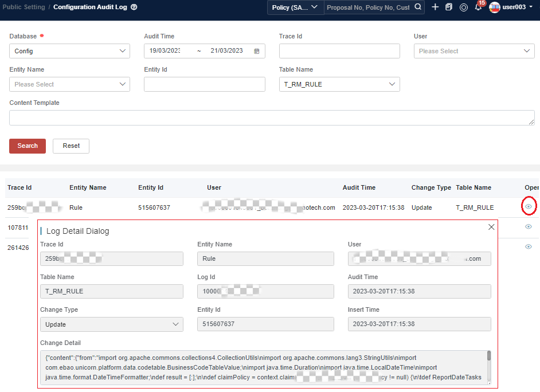Click the eye icon on the second log row

pyautogui.click(x=528, y=226)
